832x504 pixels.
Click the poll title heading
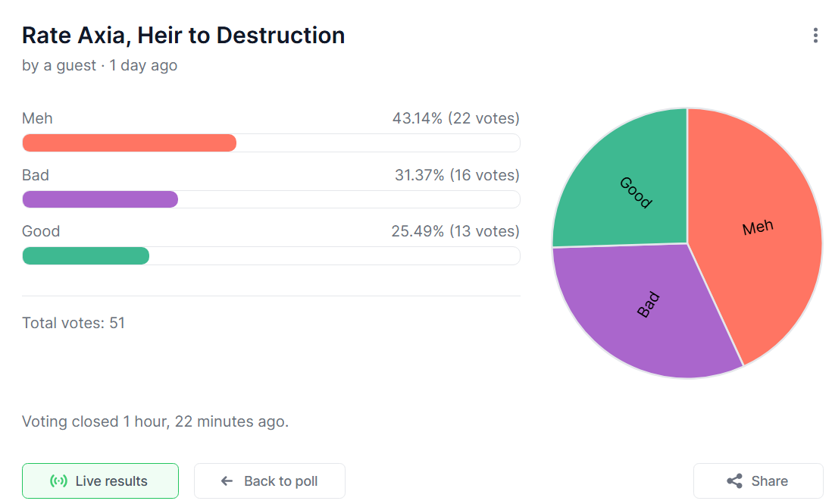click(183, 36)
